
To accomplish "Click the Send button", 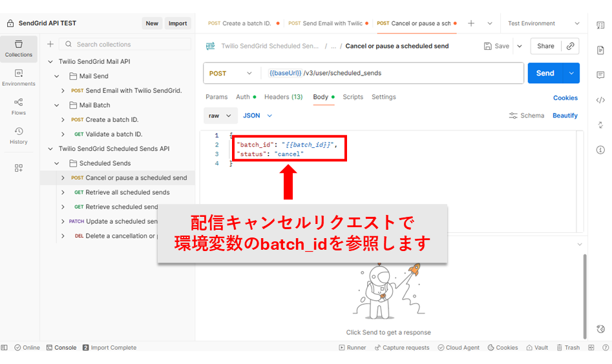I will [x=545, y=74].
